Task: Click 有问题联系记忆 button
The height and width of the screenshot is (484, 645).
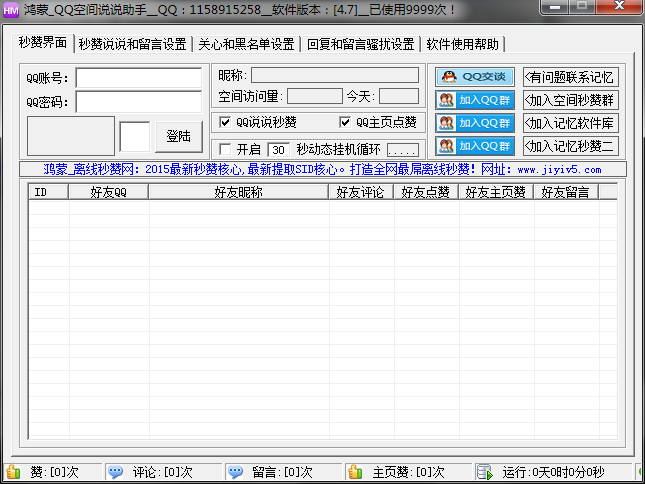Action: 570,77
